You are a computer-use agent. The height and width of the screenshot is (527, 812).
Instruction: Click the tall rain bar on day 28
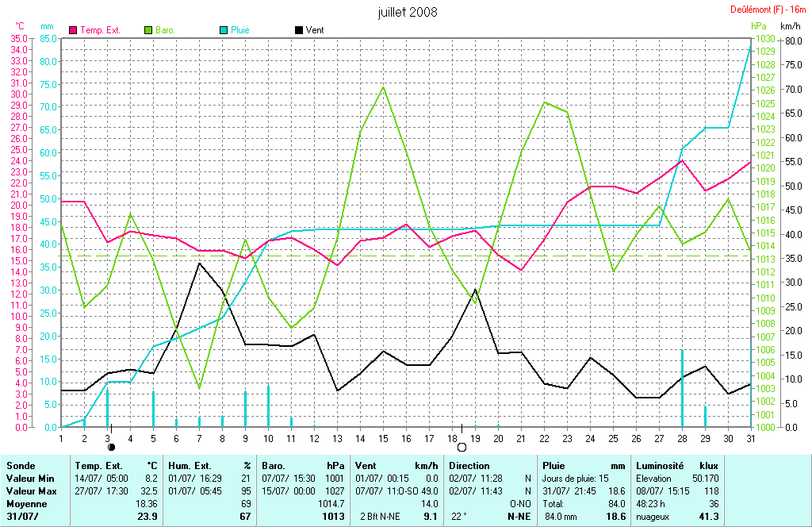(682, 387)
